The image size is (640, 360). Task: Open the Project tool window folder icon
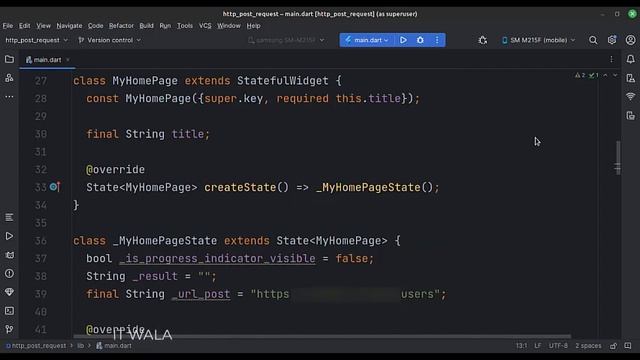(x=9, y=60)
